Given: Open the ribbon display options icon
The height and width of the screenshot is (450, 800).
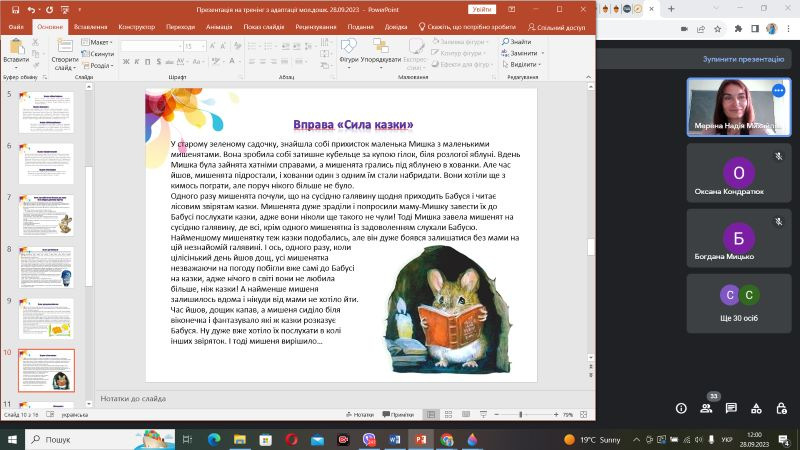Looking at the screenshot, I should coord(512,10).
